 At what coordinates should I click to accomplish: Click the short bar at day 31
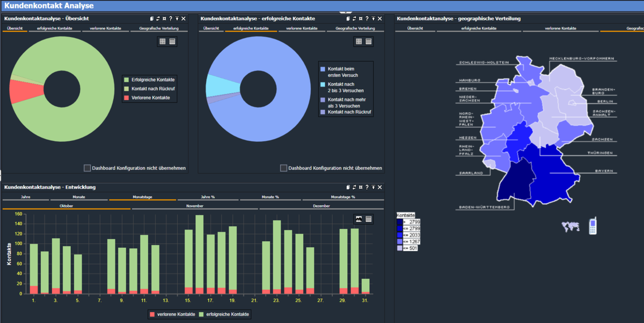365,286
